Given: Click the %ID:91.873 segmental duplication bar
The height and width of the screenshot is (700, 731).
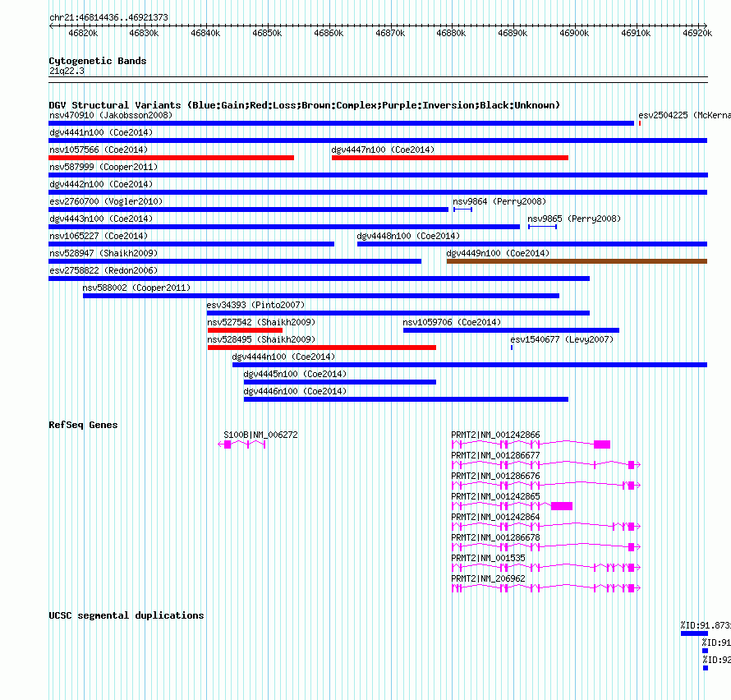Looking at the screenshot, I should point(694,633).
